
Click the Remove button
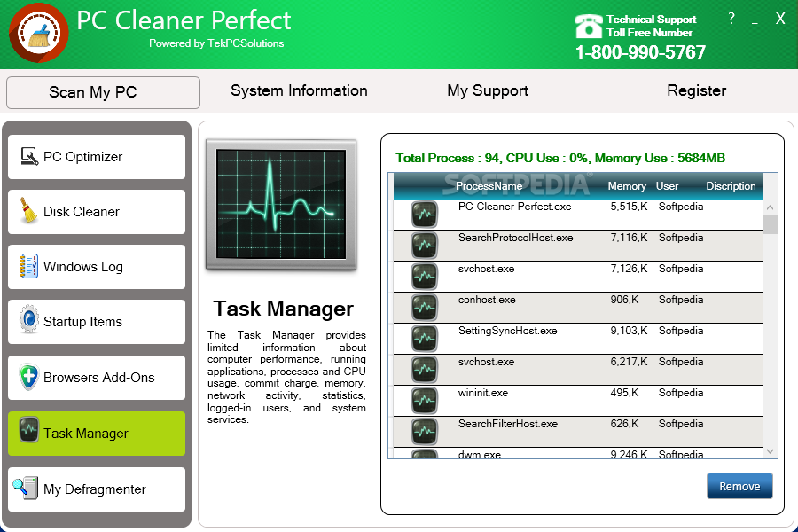click(x=739, y=486)
